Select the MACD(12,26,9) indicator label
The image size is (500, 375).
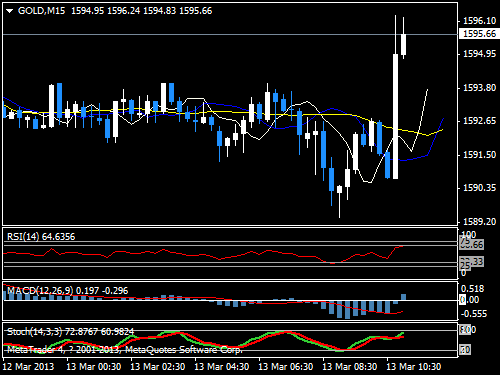coord(67,291)
